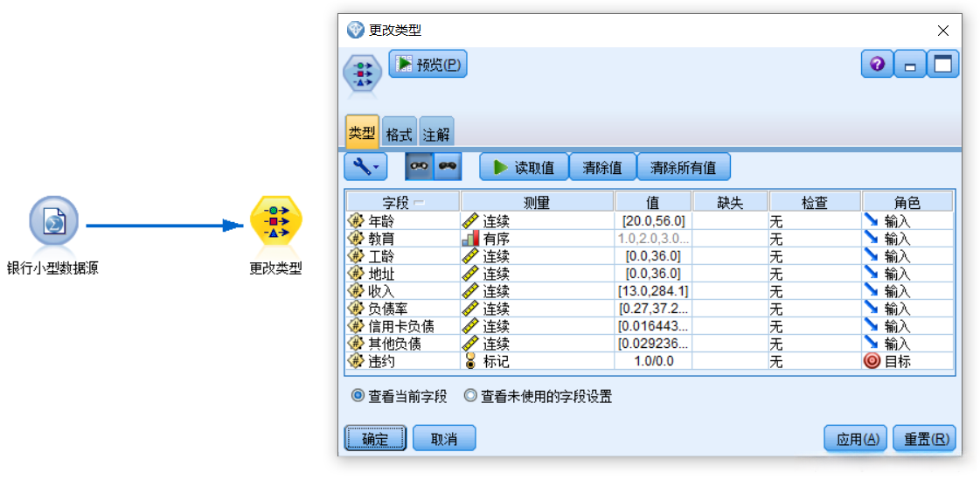The image size is (980, 480).
Task: Select the 信用卡负债 field icon
Action: coord(357,326)
